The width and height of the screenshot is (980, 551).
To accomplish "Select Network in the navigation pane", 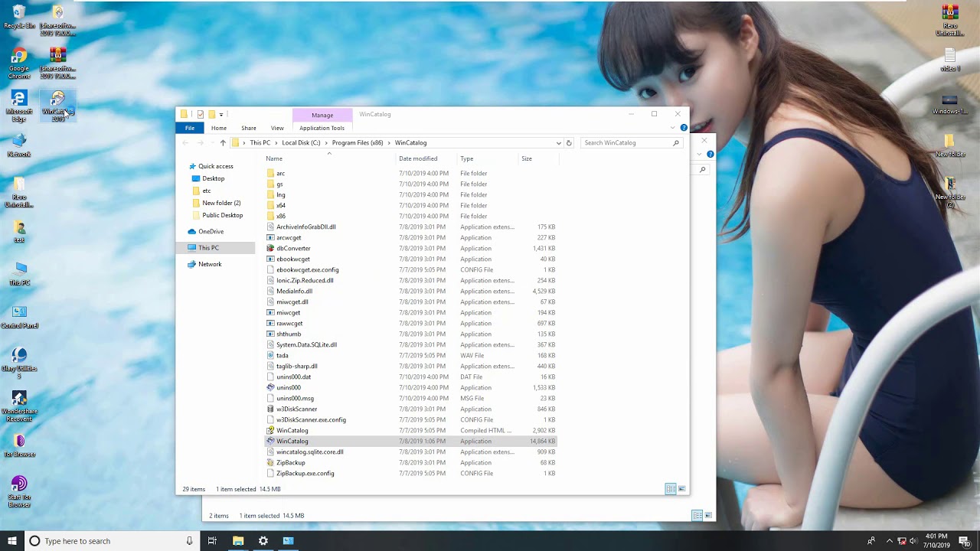I will [x=210, y=264].
